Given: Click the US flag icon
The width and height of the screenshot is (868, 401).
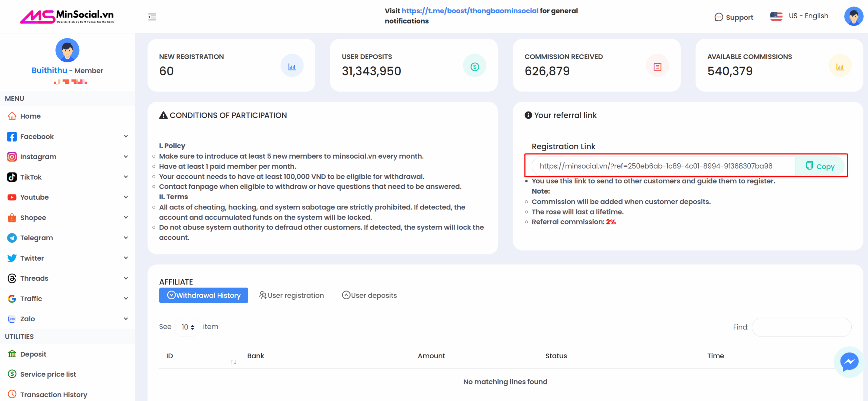Looking at the screenshot, I should (776, 16).
